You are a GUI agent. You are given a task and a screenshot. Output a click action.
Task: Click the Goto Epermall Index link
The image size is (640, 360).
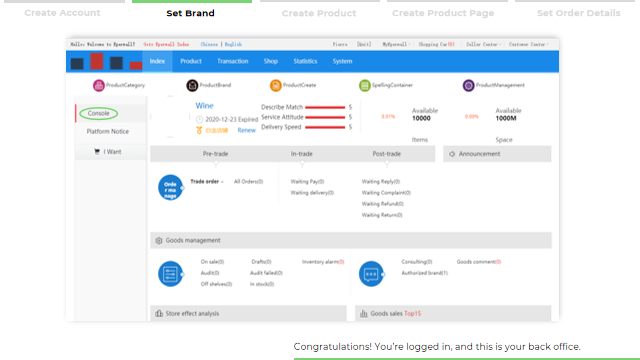click(x=166, y=44)
